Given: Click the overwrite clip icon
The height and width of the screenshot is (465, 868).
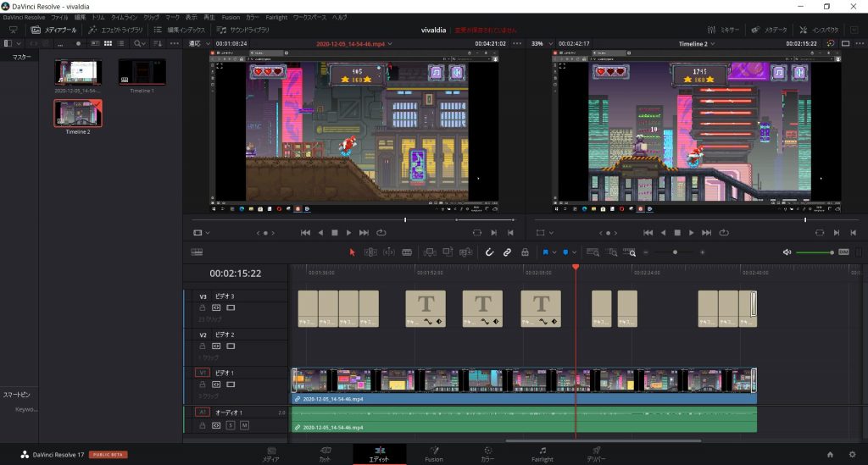Looking at the screenshot, I should tap(448, 252).
